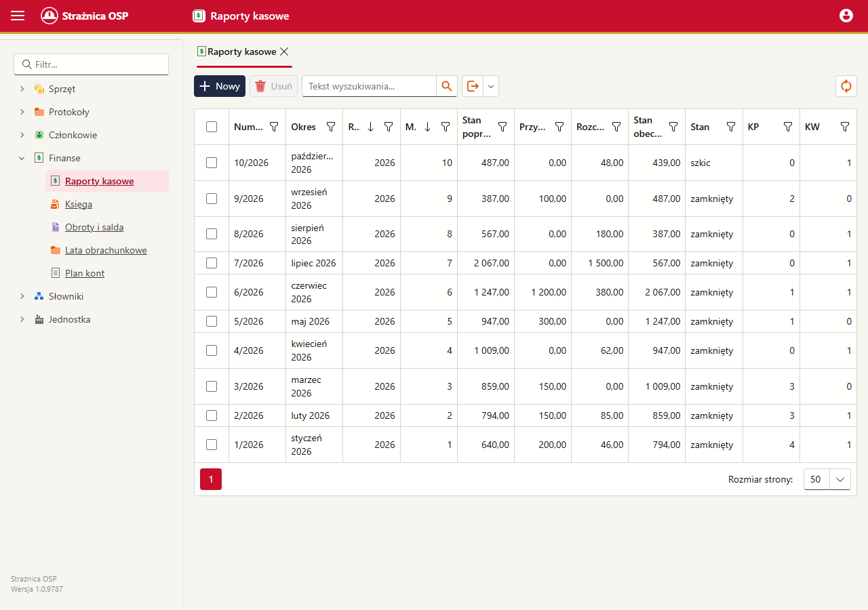Open the hamburger navigation menu
The width and height of the screenshot is (868, 610).
[x=18, y=16]
